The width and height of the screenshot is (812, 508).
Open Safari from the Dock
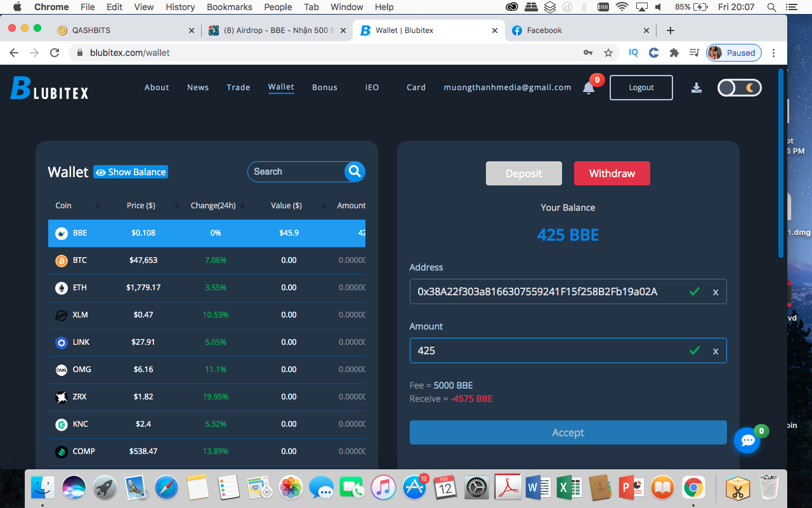click(x=167, y=488)
